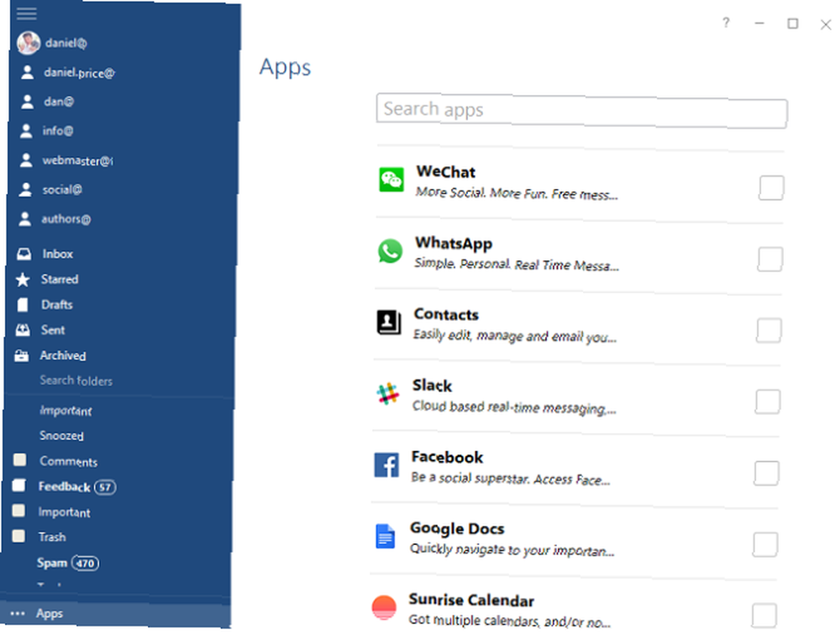Click the daniel@ profile avatar
This screenshot has width=840, height=640.
pyautogui.click(x=29, y=43)
